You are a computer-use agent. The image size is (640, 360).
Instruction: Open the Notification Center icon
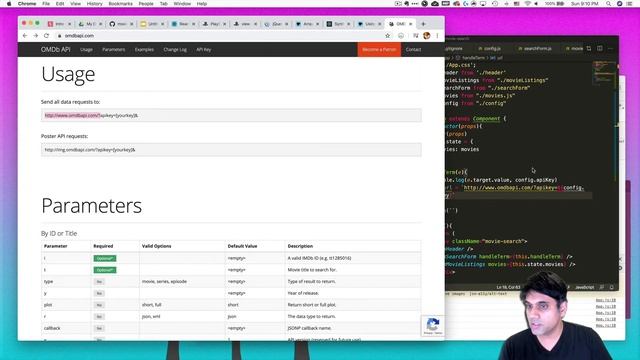pos(629,4)
